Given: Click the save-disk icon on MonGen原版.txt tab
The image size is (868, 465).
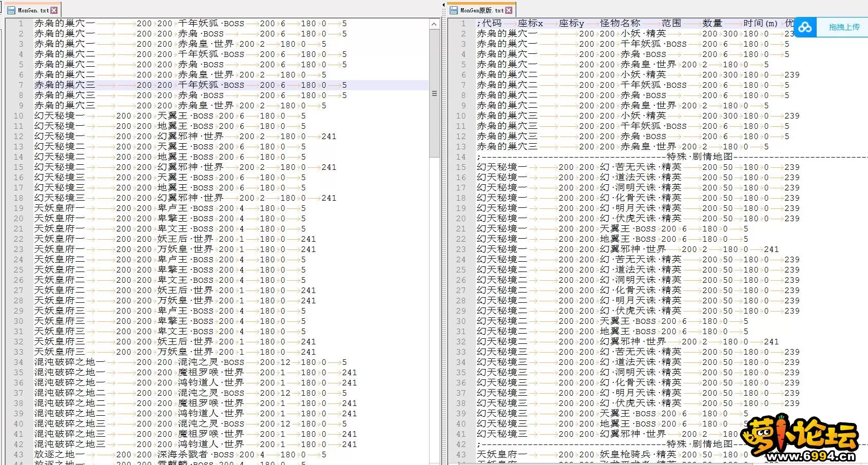Looking at the screenshot, I should click(453, 10).
